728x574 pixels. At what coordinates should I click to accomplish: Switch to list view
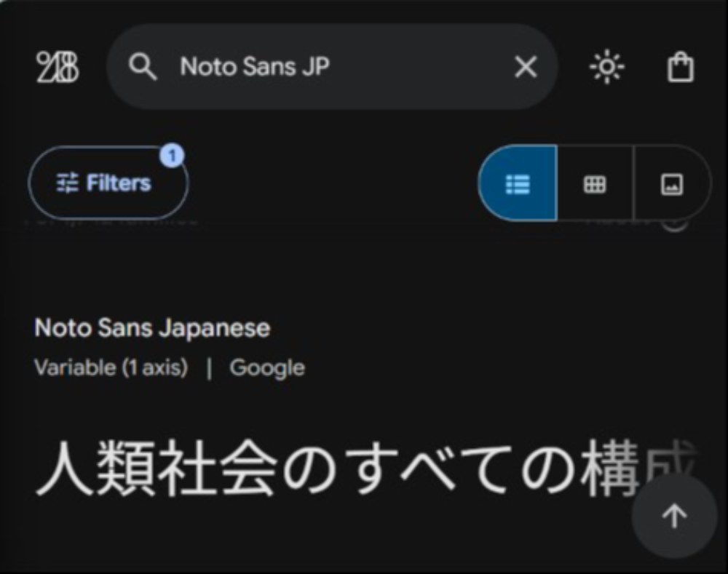518,183
